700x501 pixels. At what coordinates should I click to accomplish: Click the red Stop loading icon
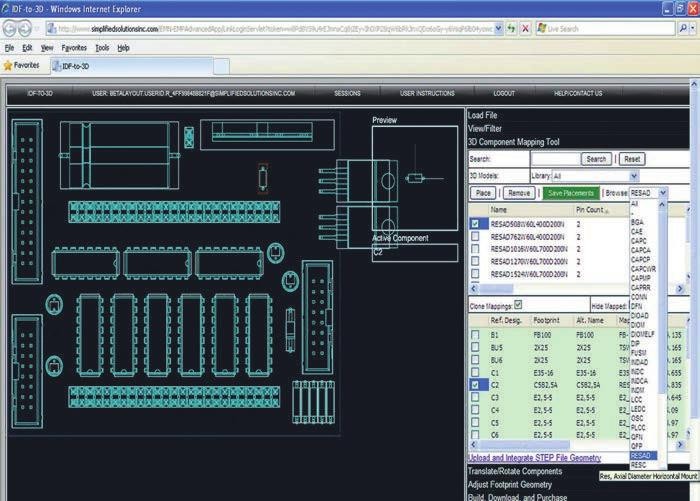pos(525,29)
